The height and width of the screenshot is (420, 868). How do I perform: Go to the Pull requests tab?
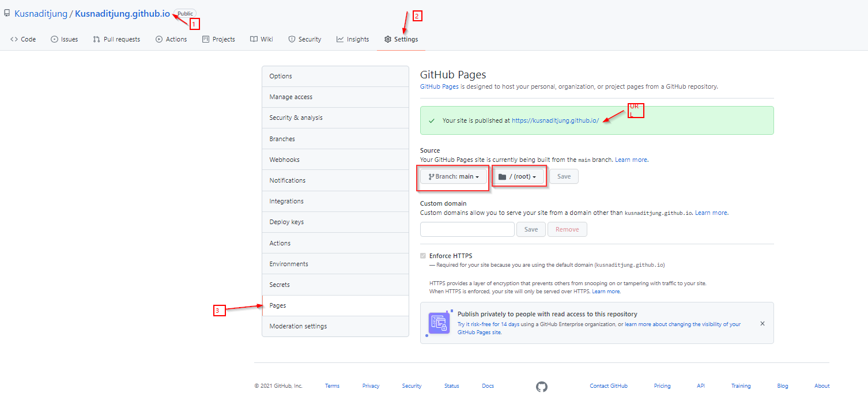116,39
